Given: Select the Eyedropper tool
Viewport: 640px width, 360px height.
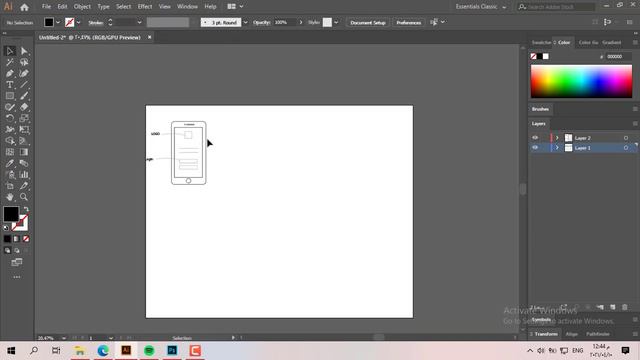Looking at the screenshot, I should (10, 163).
